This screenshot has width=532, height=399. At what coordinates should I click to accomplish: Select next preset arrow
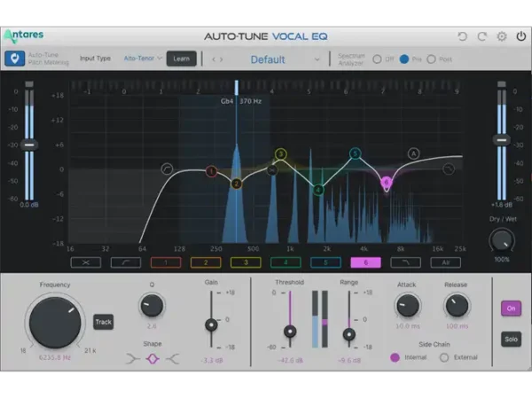tap(221, 59)
